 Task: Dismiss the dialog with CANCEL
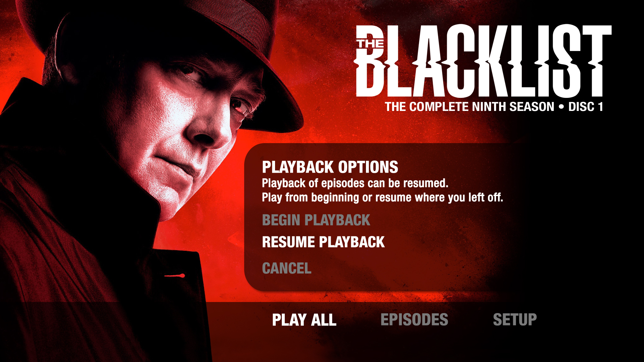click(287, 268)
